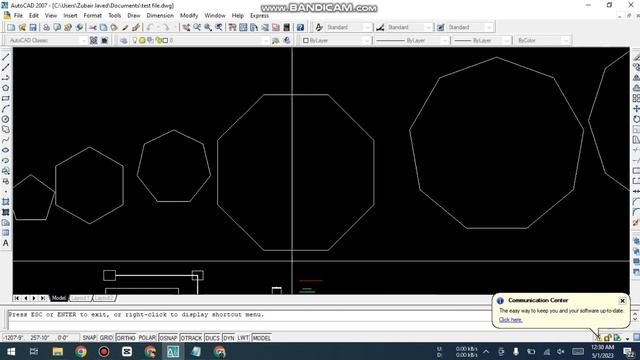Toggle LWT lineweight display
Screen dimensions: 640x360
(243, 338)
